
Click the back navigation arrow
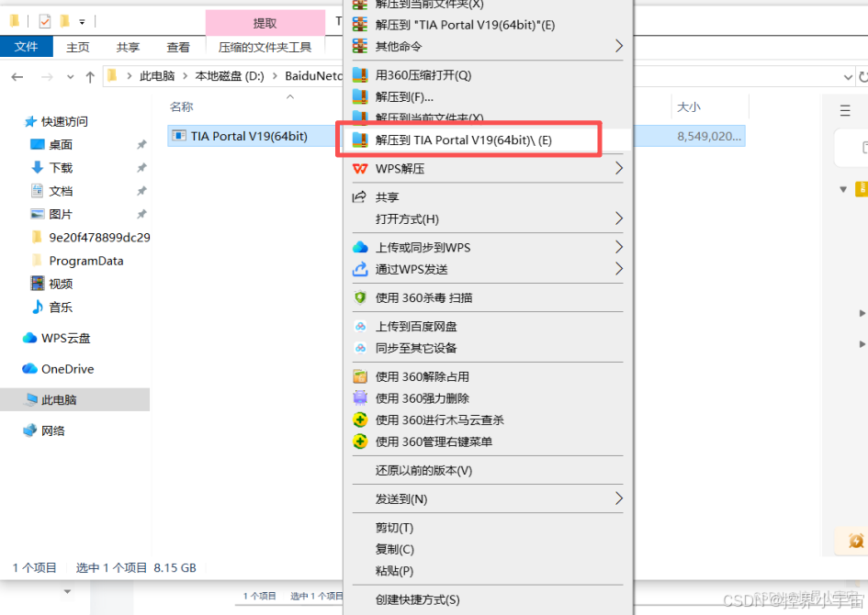(17, 77)
